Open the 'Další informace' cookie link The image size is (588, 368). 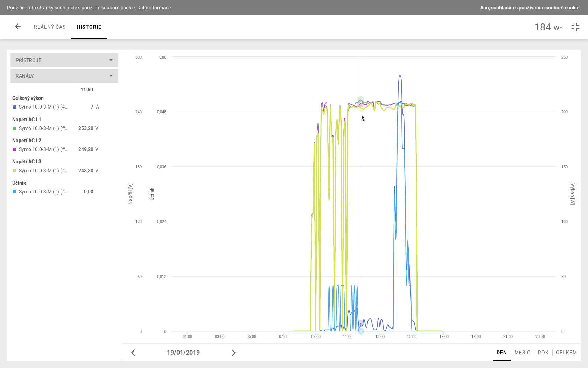(154, 8)
